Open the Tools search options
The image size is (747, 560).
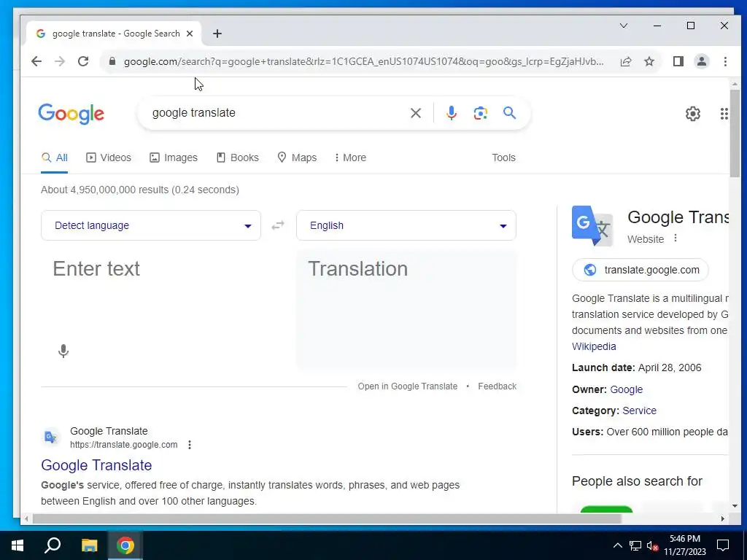[x=503, y=157]
